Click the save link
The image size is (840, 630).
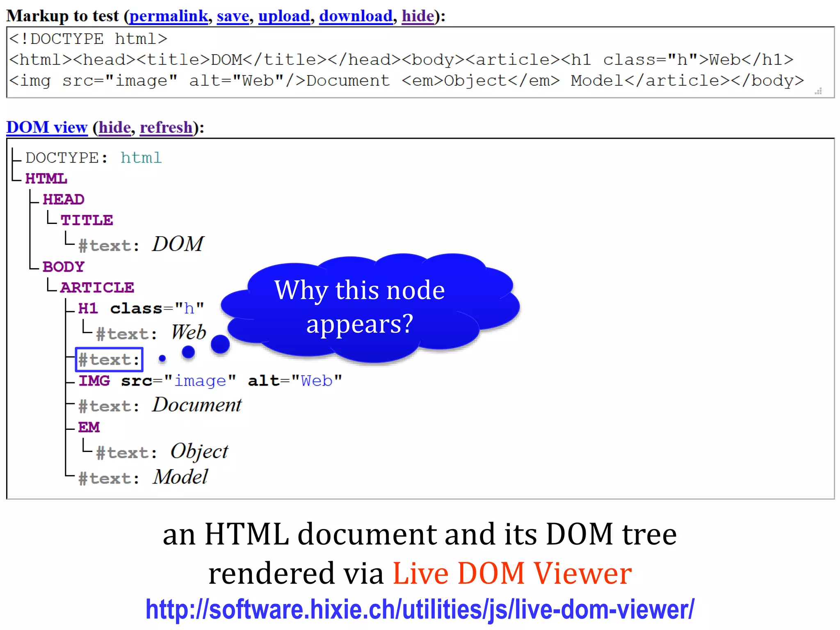point(233,16)
